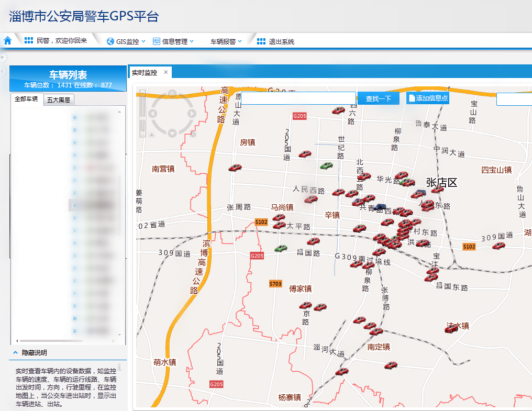Click the map search input field
Image resolution: width=532 pixels, height=411 pixels.
[298, 98]
